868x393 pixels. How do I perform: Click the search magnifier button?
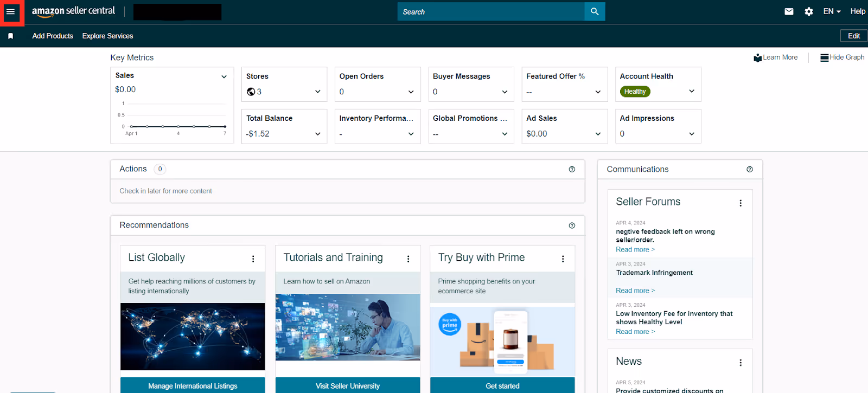(595, 11)
